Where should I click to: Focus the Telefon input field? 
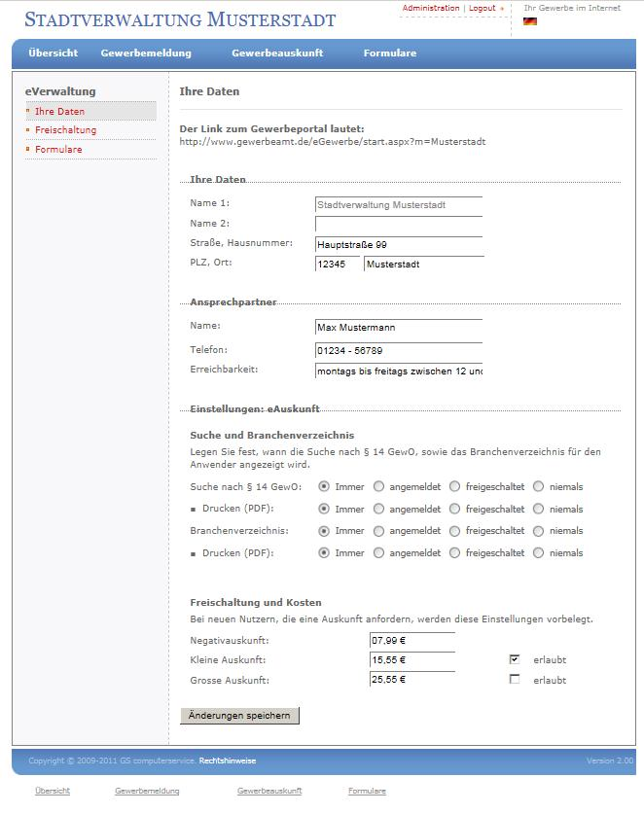[x=399, y=350]
